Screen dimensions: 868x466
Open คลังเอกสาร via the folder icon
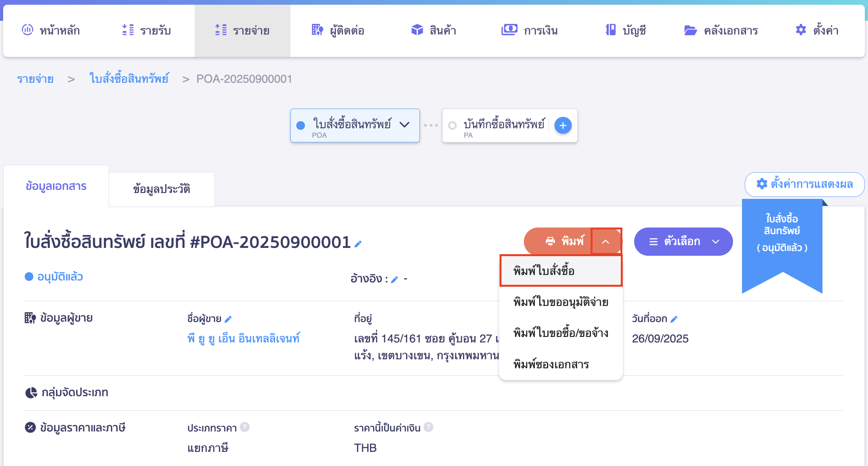[x=691, y=30]
